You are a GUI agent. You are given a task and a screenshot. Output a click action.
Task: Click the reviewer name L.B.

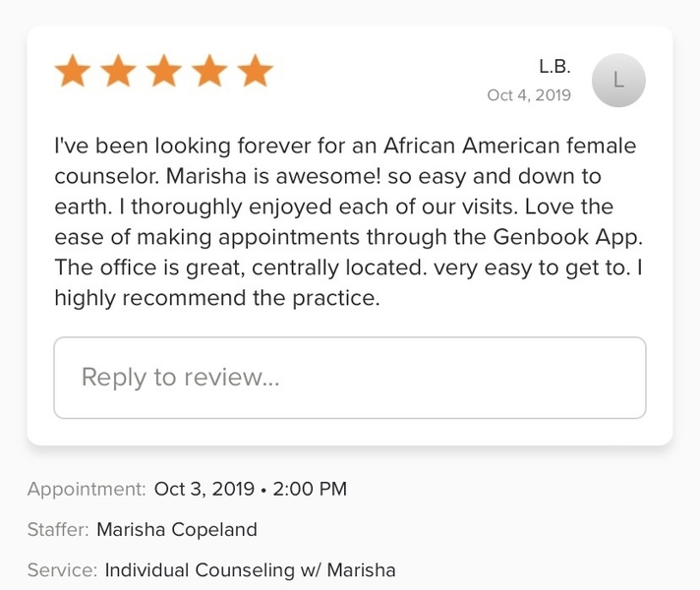click(554, 67)
